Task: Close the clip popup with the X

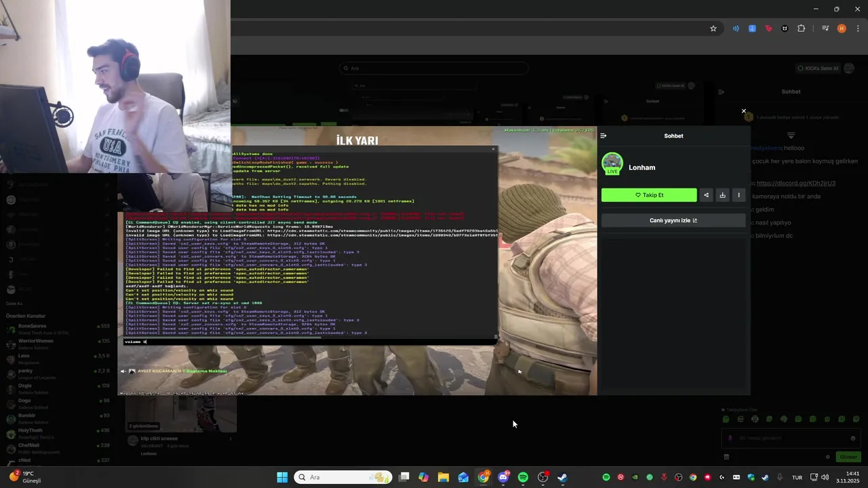Action: click(x=744, y=111)
